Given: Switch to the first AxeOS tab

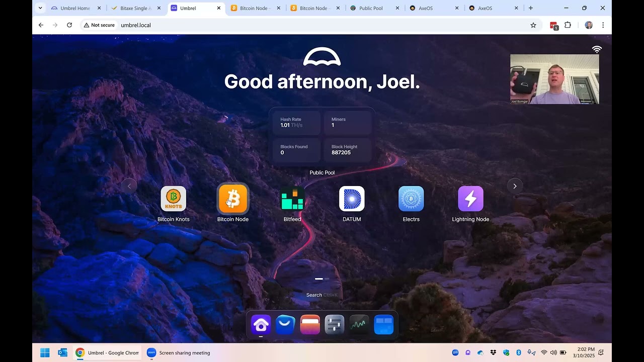Looking at the screenshot, I should point(435,8).
